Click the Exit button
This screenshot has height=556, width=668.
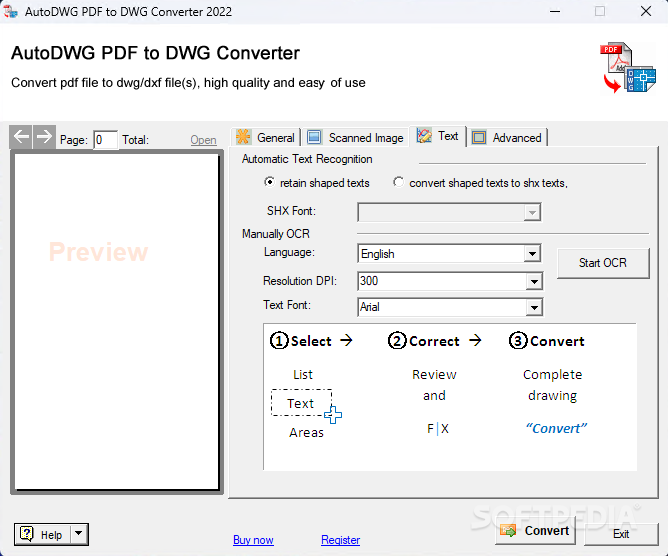click(621, 534)
